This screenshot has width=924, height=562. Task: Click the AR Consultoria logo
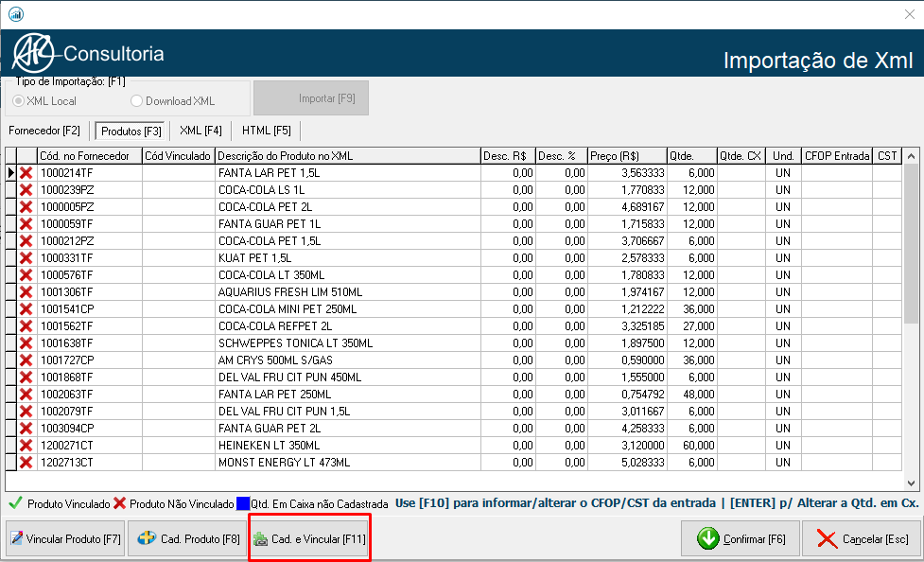88,53
